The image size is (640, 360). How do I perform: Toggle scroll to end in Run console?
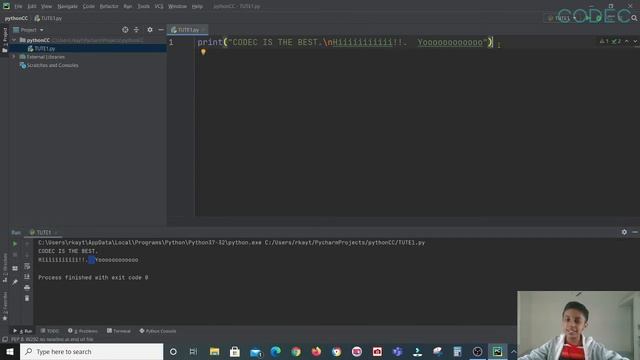pos(27,277)
